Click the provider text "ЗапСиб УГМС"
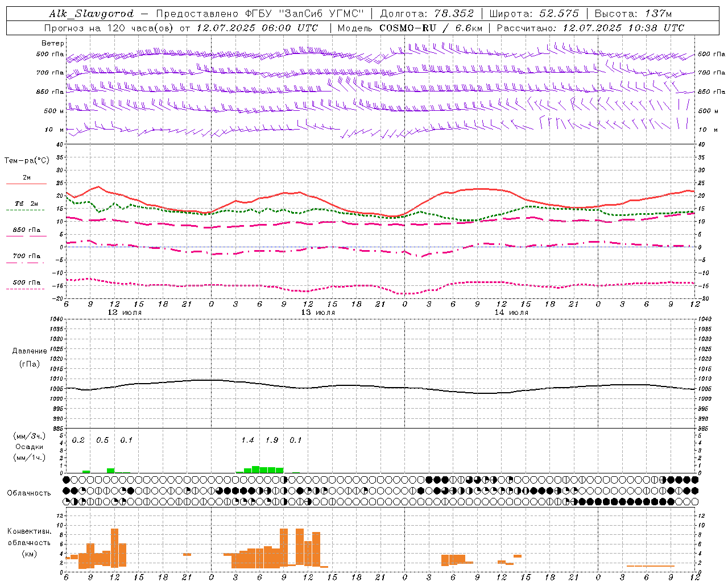728x582 pixels. coord(322,14)
